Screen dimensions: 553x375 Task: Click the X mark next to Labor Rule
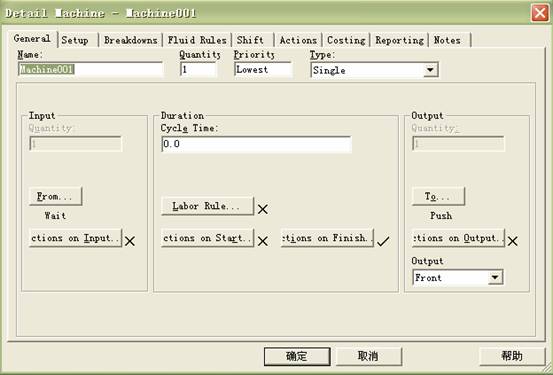coord(262,209)
